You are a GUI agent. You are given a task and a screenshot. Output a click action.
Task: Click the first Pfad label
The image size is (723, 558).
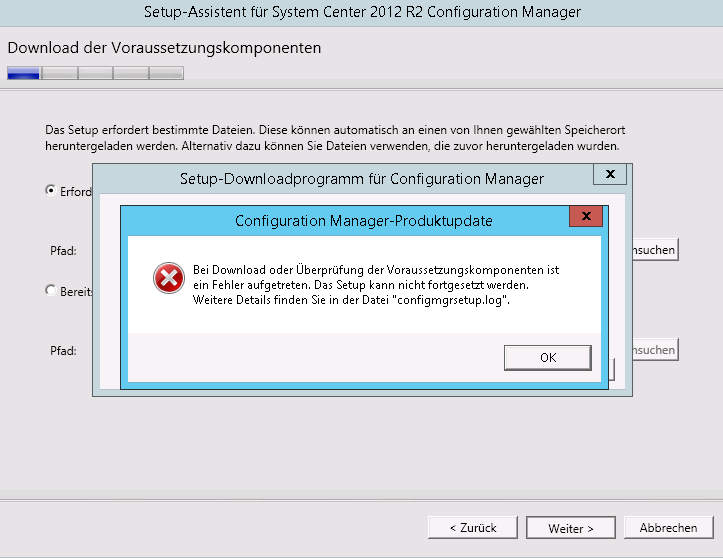[63, 251]
